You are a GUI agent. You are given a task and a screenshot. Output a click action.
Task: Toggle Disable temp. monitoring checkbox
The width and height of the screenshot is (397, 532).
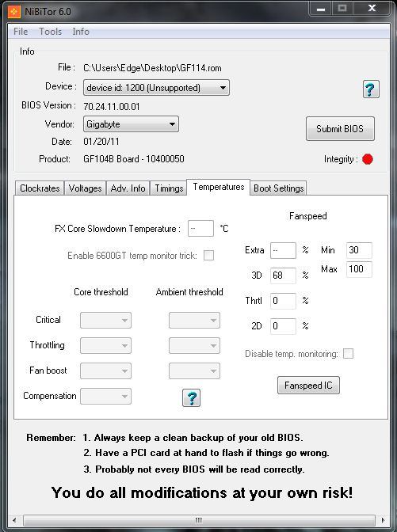click(x=348, y=354)
